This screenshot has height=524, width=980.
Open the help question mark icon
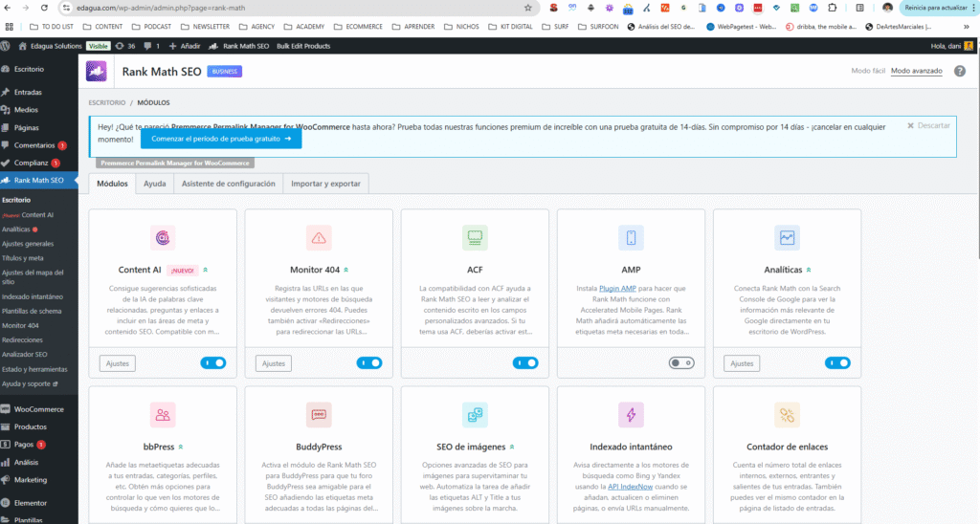(960, 72)
